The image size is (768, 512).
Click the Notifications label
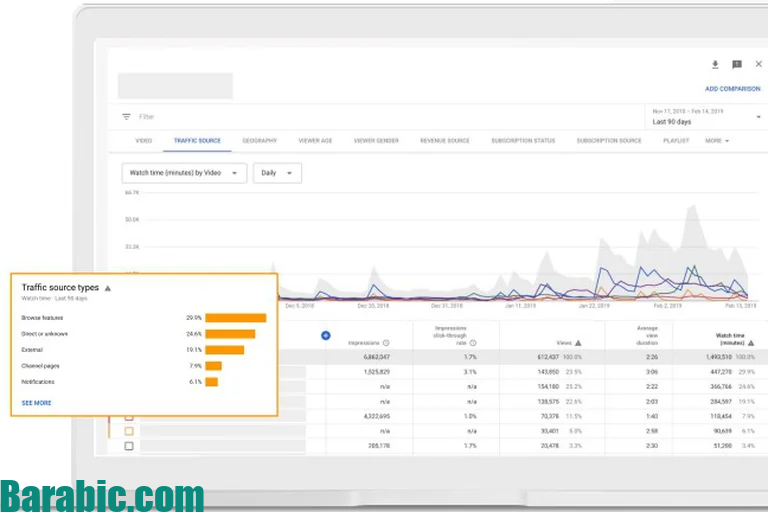38,382
